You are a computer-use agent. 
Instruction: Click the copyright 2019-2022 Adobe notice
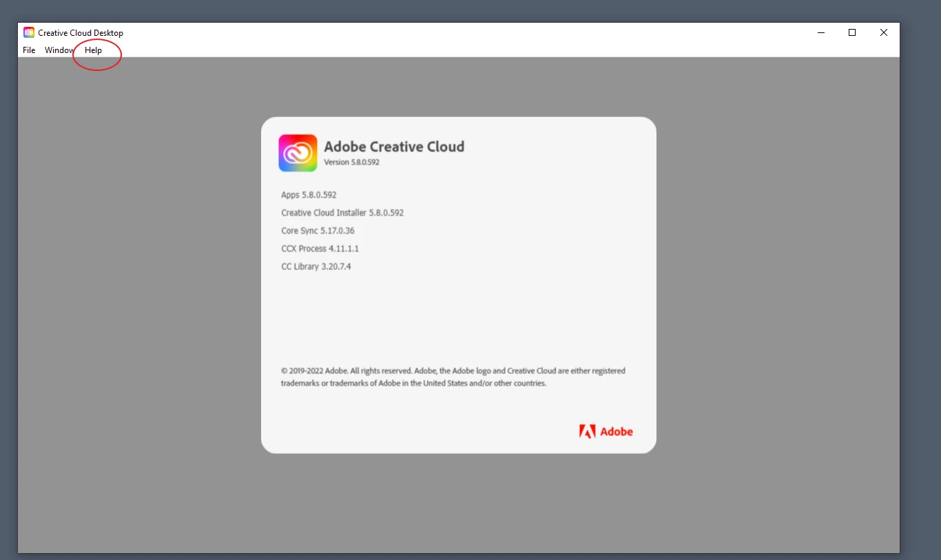453,377
